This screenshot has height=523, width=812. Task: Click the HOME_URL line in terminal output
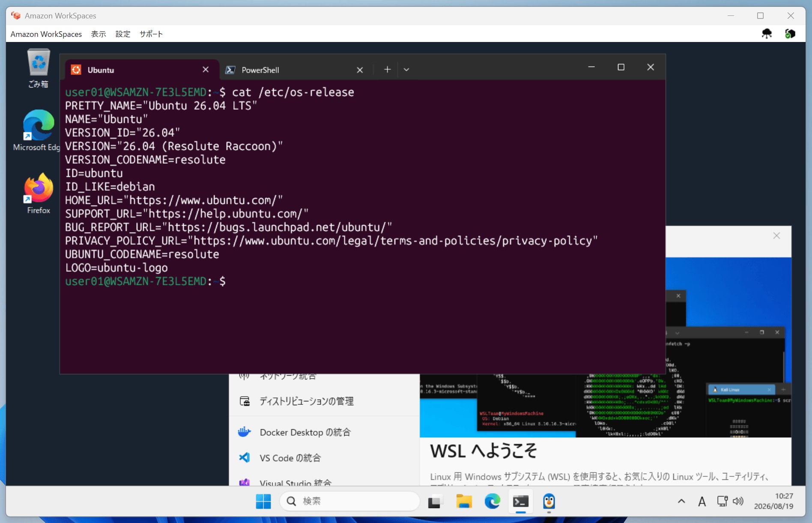[x=174, y=200]
